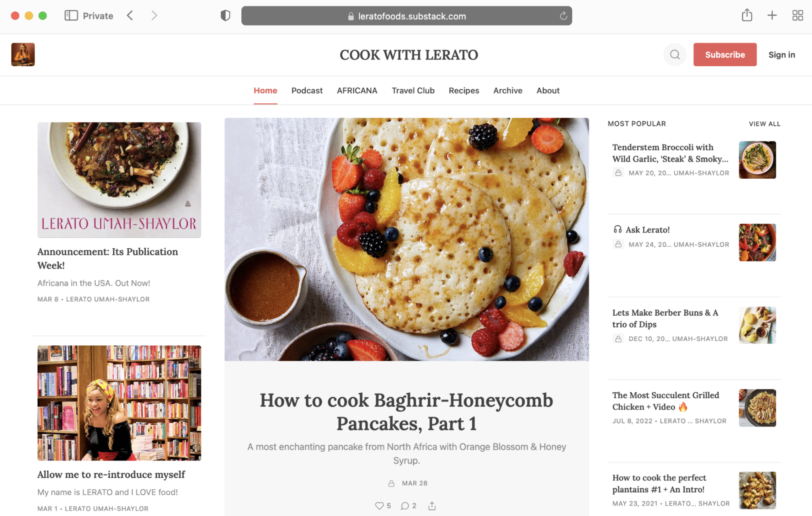Go back with the browser's back arrow
This screenshot has height=516, width=812.
tap(130, 15)
